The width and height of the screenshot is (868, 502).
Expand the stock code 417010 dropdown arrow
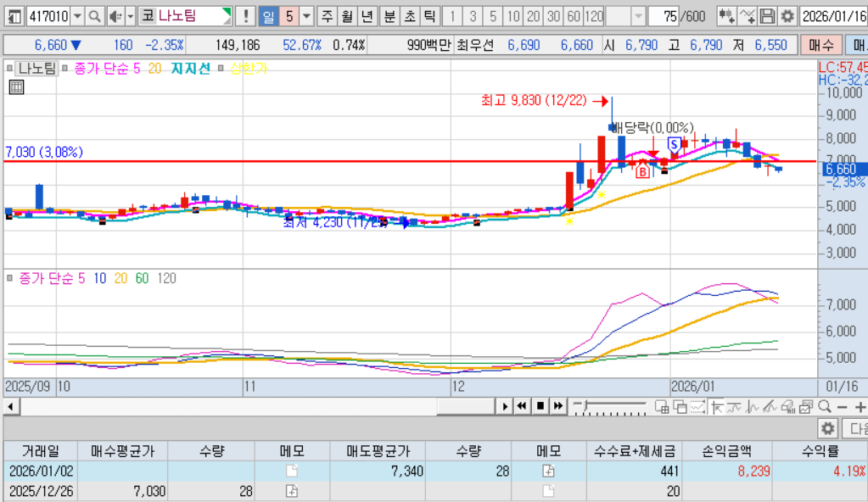point(77,17)
